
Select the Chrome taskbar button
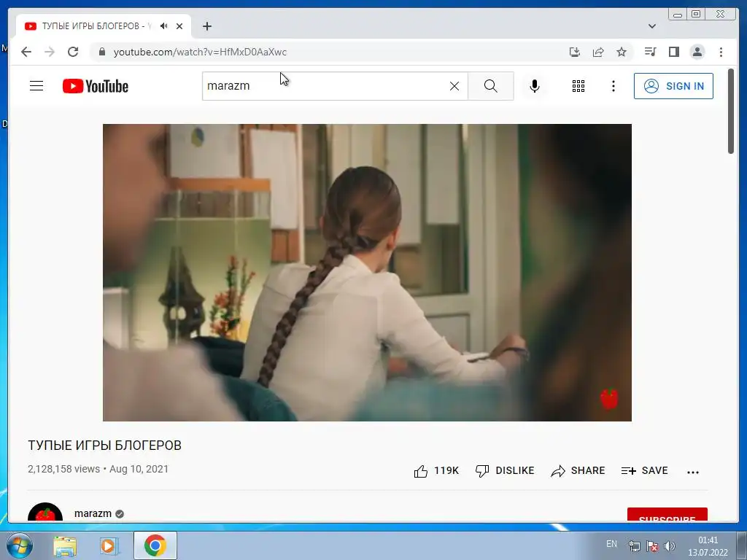click(155, 545)
